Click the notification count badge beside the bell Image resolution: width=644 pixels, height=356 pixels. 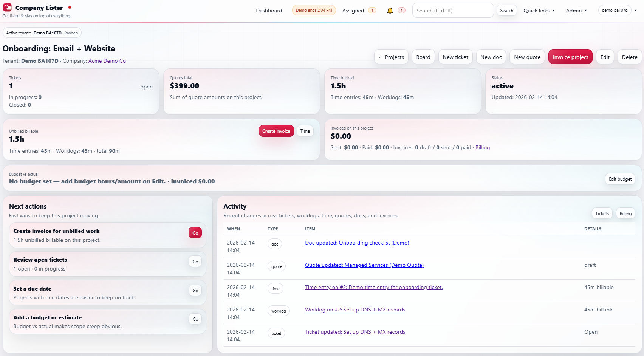[x=401, y=10]
